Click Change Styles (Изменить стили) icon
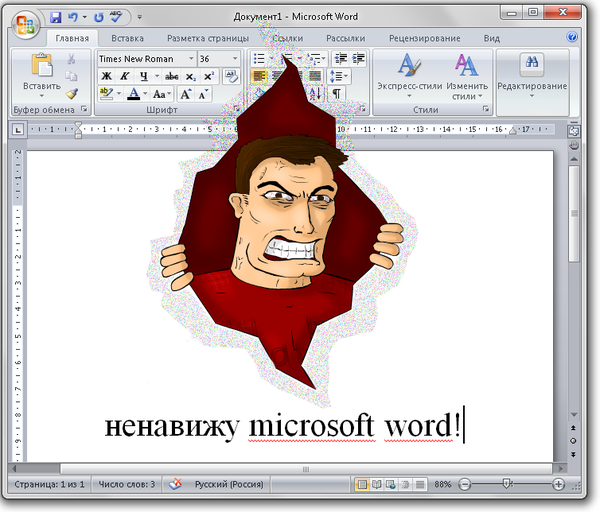The height and width of the screenshot is (512, 600). [x=466, y=75]
